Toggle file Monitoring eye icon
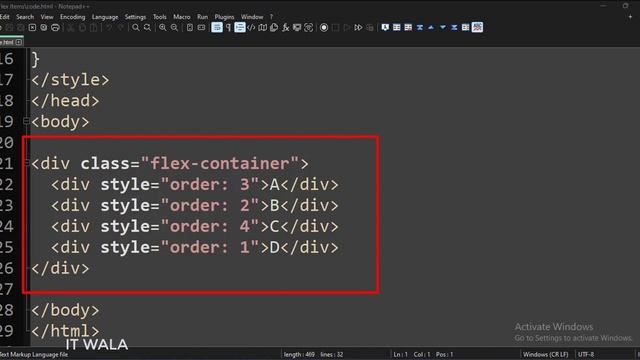The image size is (640, 360). (x=308, y=27)
